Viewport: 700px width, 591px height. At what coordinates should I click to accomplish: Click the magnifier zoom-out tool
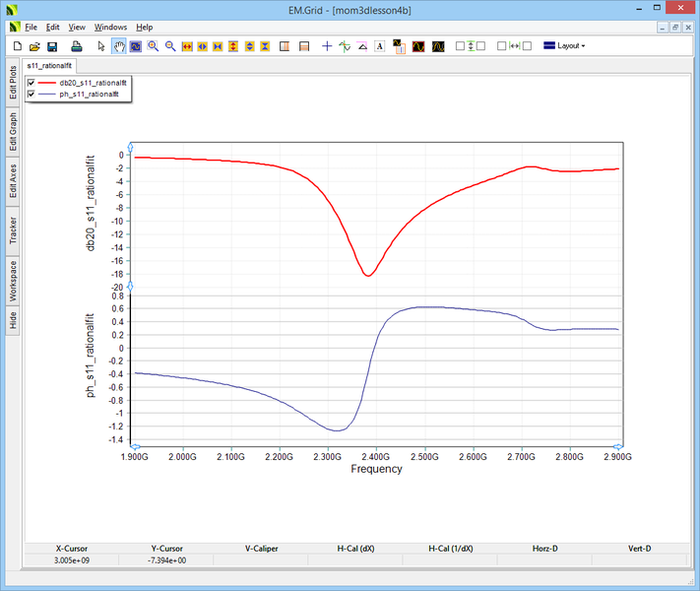tap(170, 46)
